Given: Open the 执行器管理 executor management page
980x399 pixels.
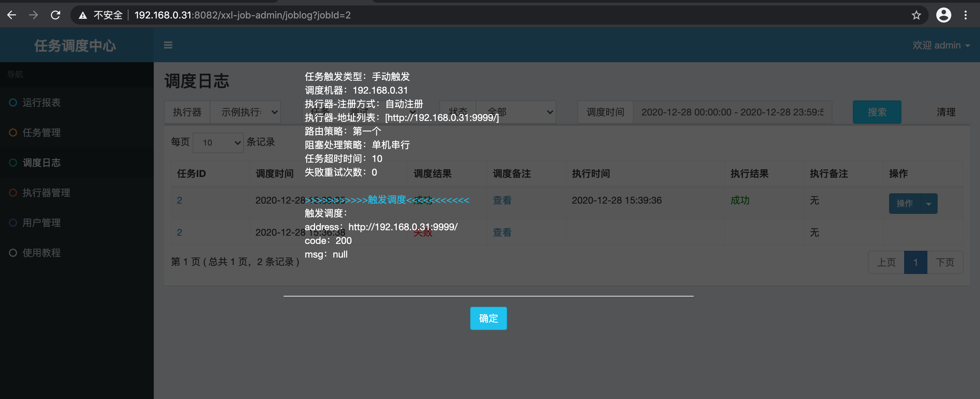Looking at the screenshot, I should [x=46, y=192].
